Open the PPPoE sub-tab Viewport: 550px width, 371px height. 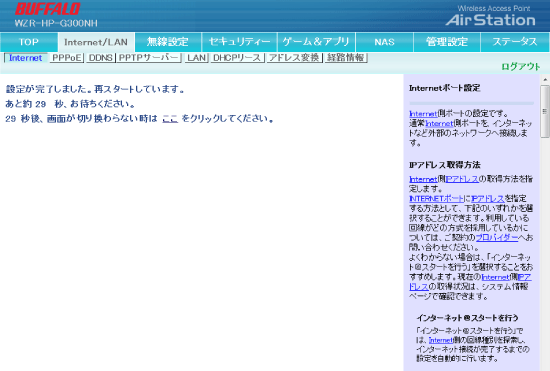[x=67, y=58]
